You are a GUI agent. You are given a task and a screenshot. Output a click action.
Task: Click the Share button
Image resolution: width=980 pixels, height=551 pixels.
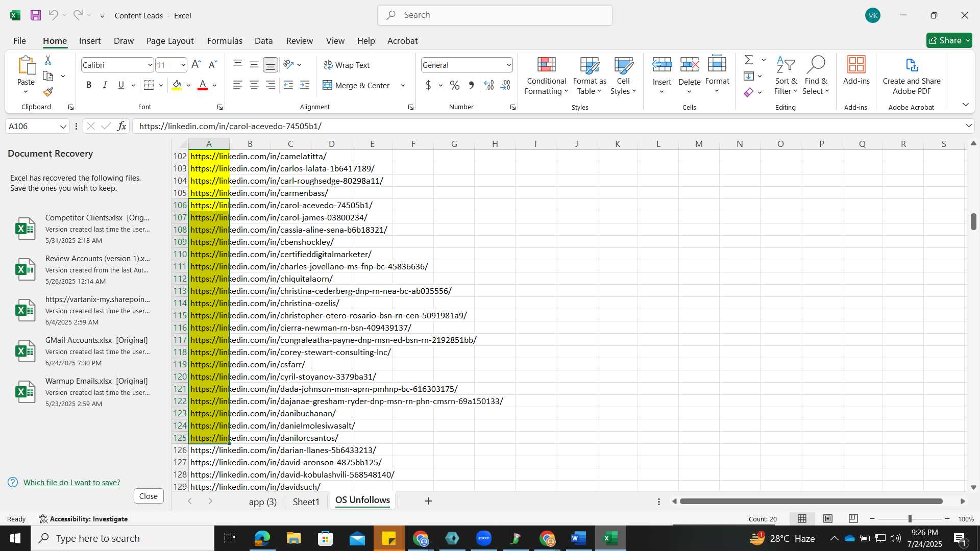click(949, 40)
